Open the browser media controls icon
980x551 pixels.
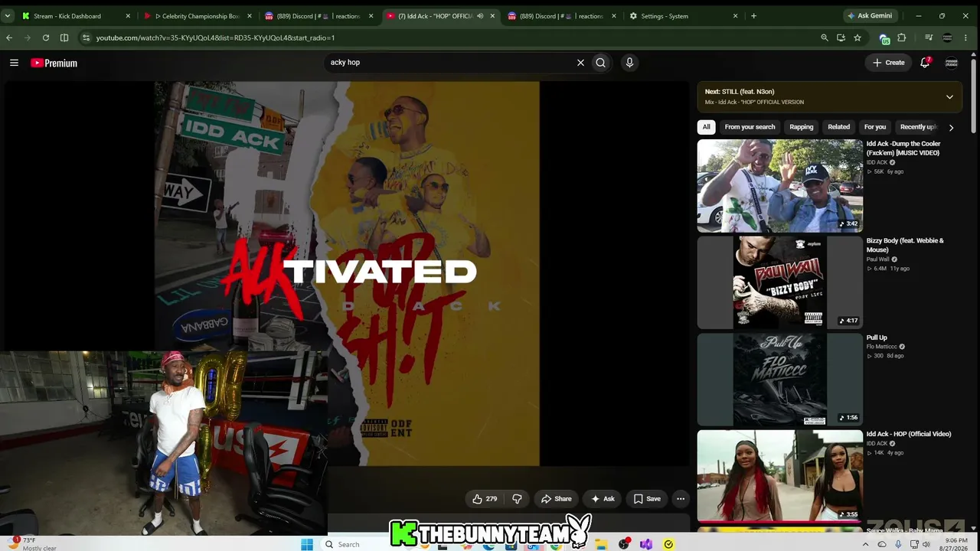pyautogui.click(x=929, y=37)
